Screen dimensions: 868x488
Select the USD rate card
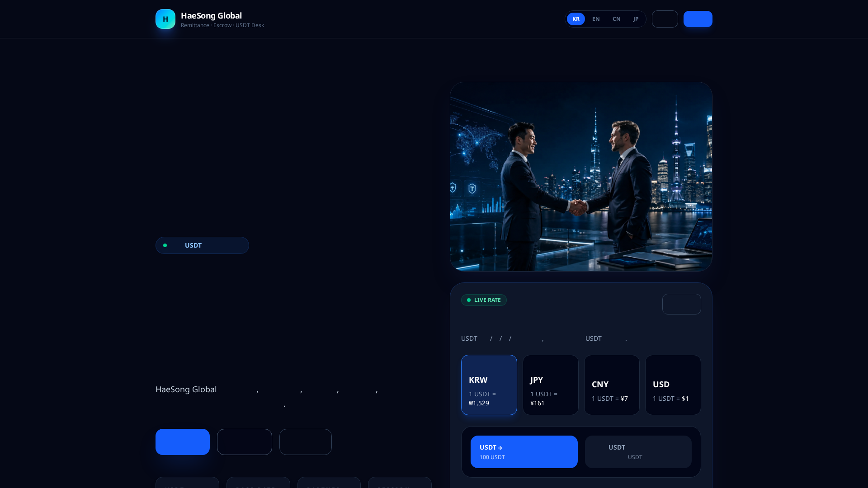(x=673, y=385)
